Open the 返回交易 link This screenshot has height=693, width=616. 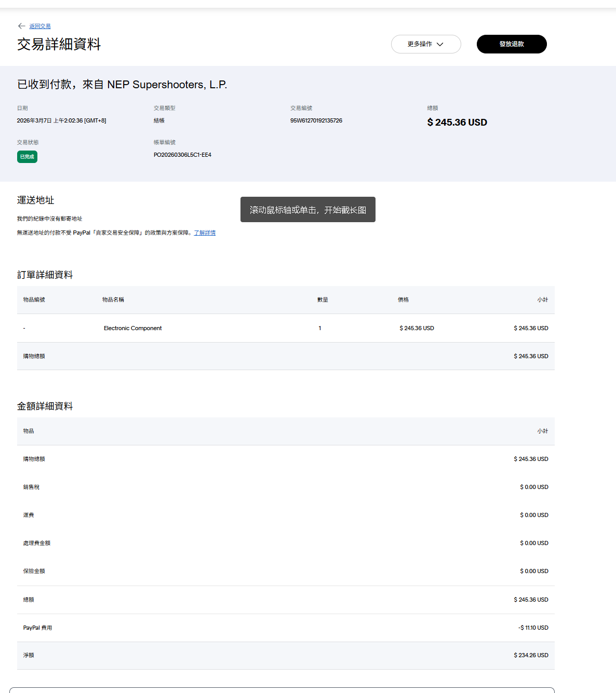(x=40, y=26)
